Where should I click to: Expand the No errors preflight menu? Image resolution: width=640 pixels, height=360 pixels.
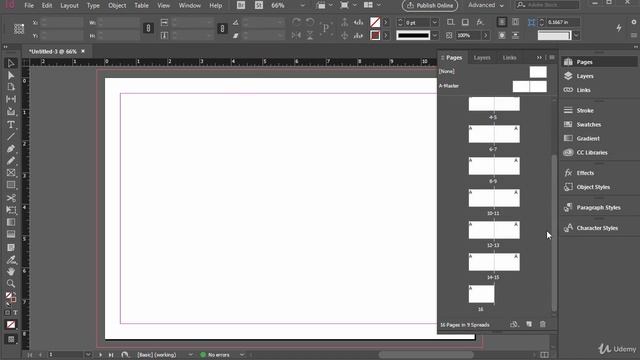pos(242,355)
